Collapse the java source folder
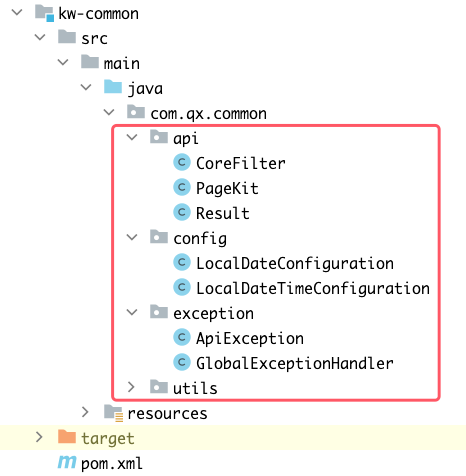 coord(86,87)
